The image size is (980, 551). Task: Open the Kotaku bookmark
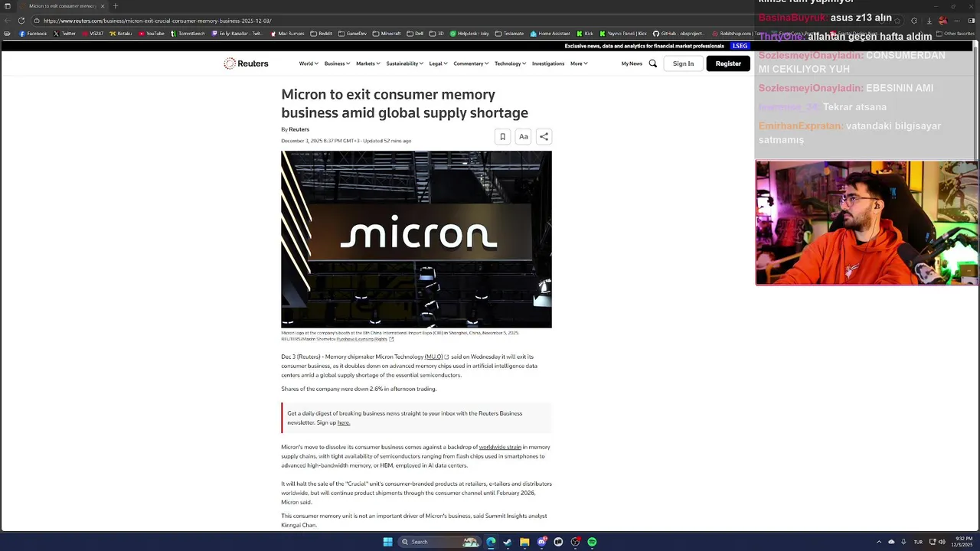pos(121,34)
